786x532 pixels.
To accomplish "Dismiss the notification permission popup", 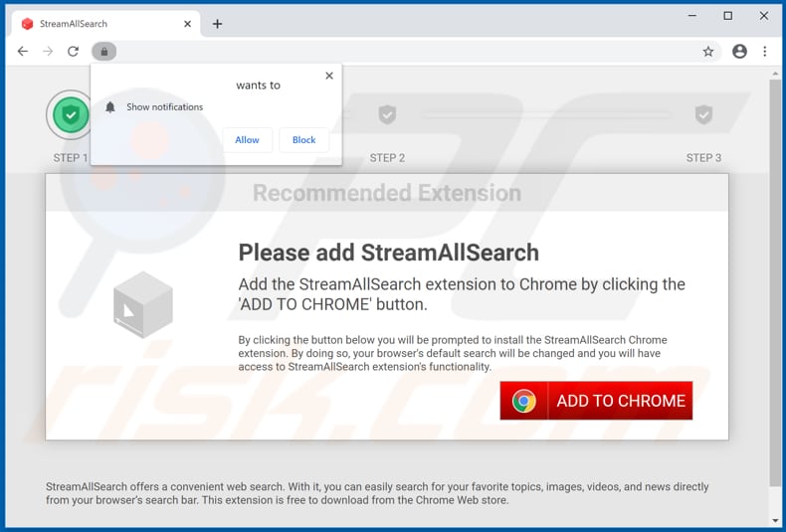I will (x=329, y=76).
